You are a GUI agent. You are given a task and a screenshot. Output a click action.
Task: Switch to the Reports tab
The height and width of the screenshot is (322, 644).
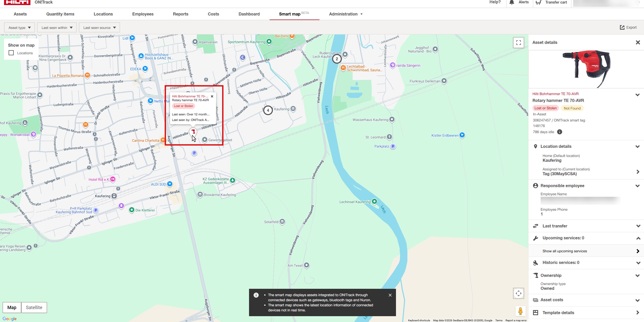181,14
